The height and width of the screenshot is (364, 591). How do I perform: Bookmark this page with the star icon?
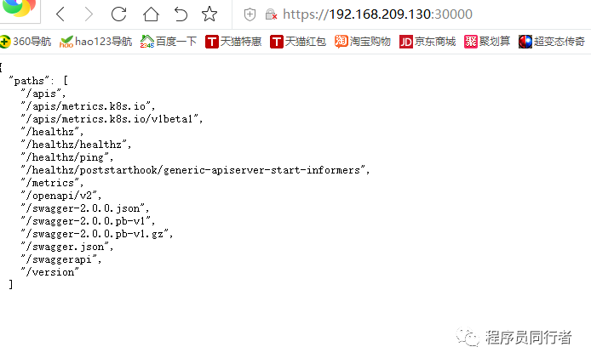209,14
